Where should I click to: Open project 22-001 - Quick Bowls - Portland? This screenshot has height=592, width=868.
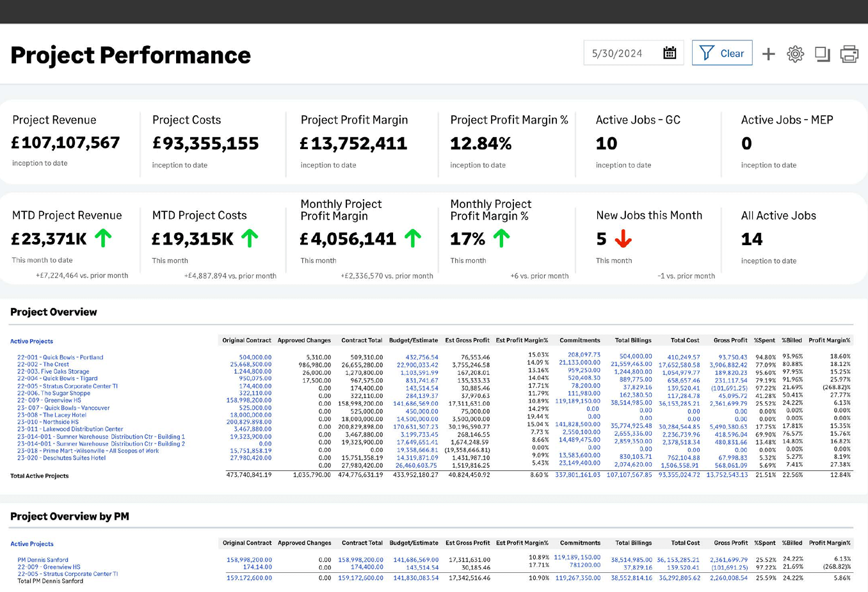(60, 357)
